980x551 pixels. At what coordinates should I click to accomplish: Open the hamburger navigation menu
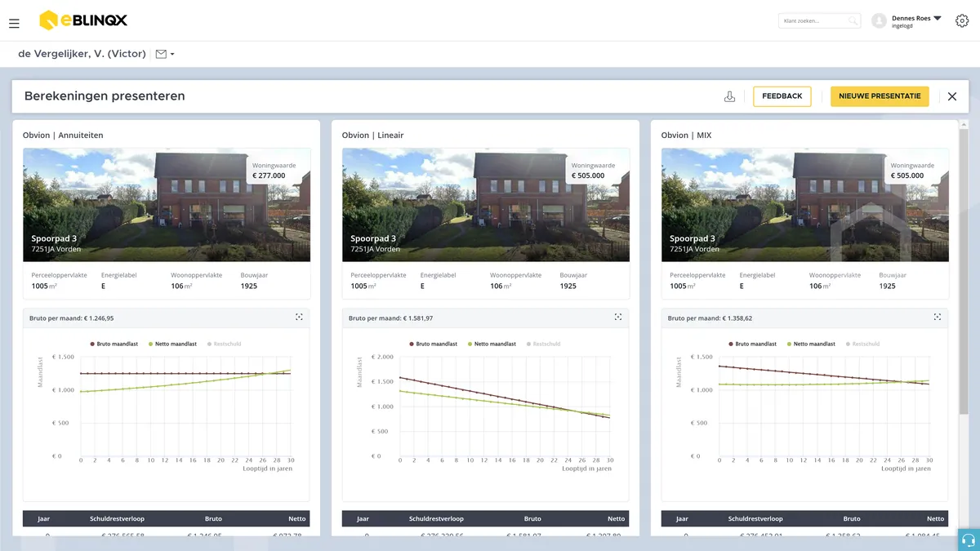(x=14, y=24)
